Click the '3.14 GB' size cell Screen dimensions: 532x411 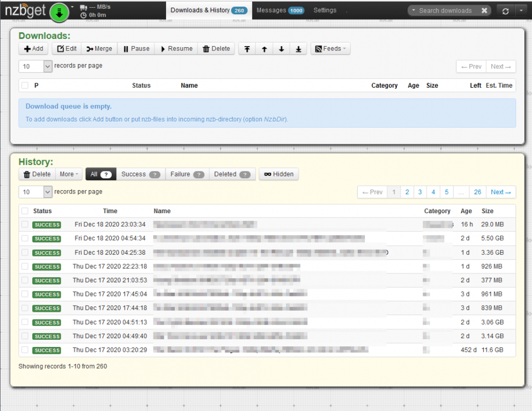click(x=493, y=336)
